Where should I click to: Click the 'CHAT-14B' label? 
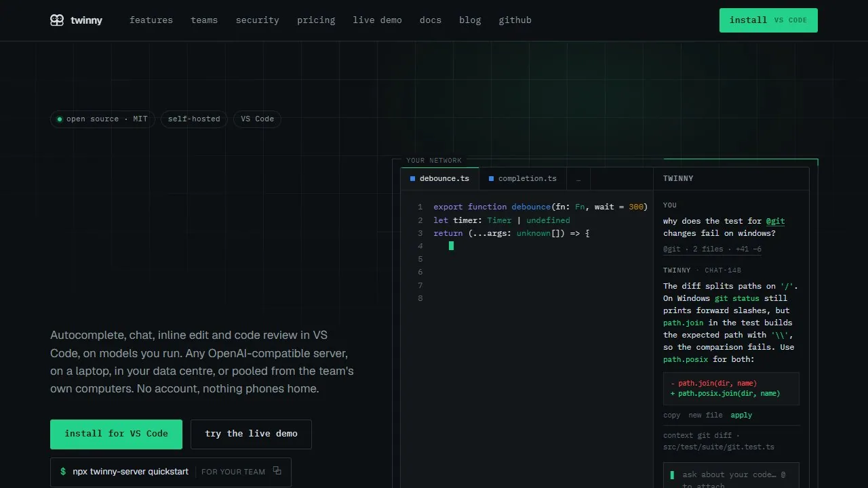723,270
